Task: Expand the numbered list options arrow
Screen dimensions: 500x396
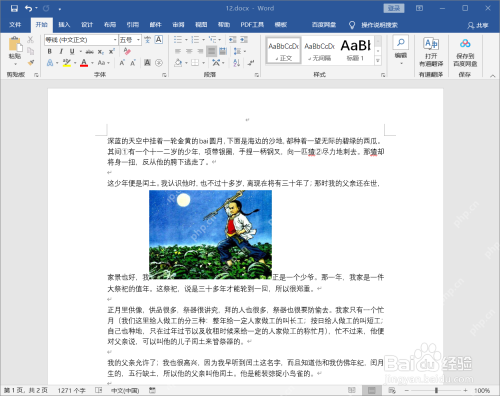Action: [x=203, y=40]
